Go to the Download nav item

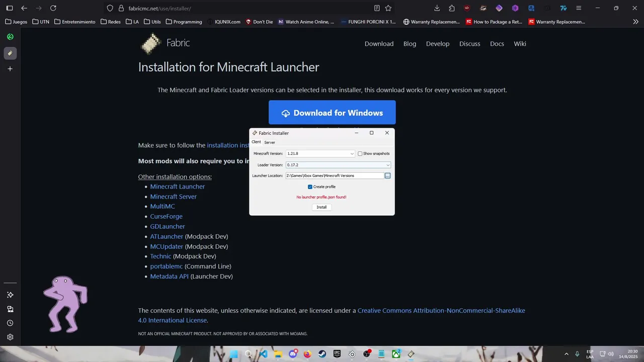379,44
